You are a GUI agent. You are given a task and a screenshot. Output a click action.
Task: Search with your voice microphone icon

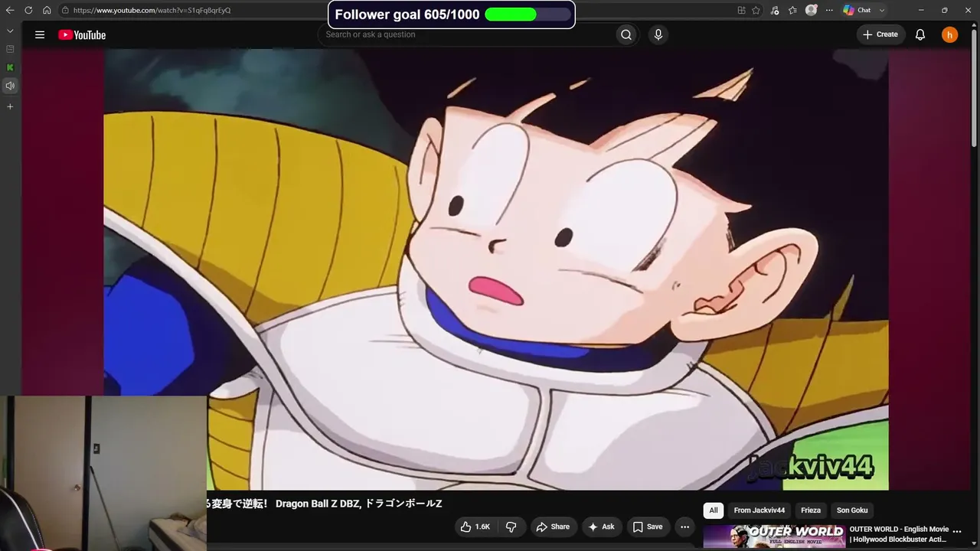[658, 34]
